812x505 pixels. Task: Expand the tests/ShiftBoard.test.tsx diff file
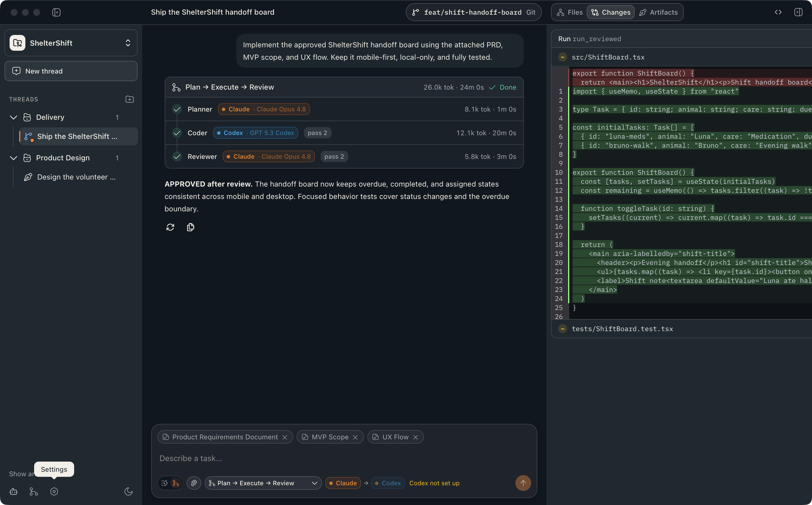tap(682, 329)
